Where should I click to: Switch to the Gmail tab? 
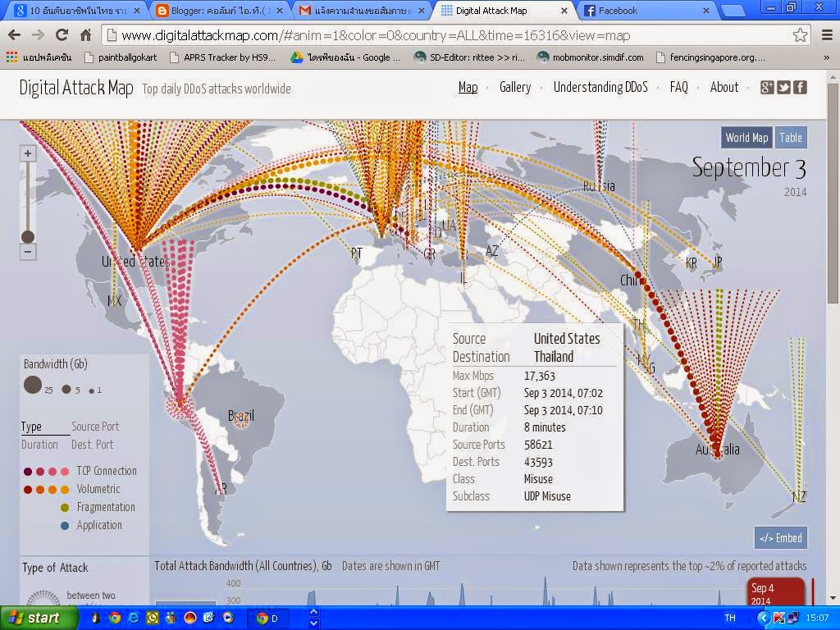coord(363,10)
